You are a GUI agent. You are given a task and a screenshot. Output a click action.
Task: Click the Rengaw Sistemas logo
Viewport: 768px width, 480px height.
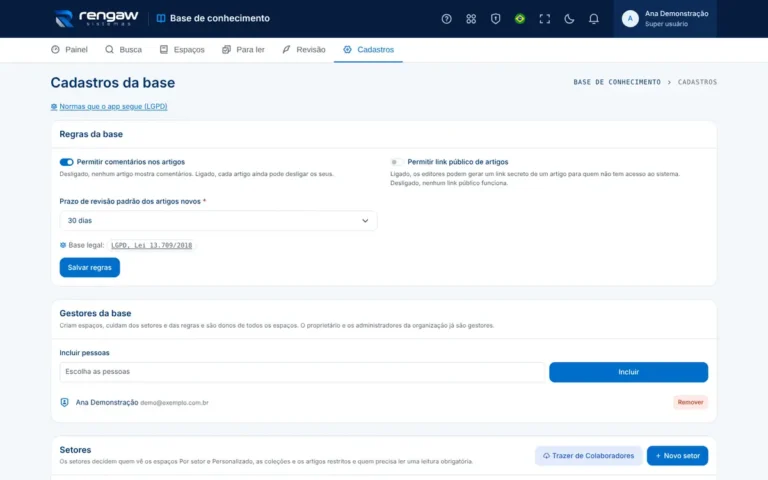click(96, 18)
